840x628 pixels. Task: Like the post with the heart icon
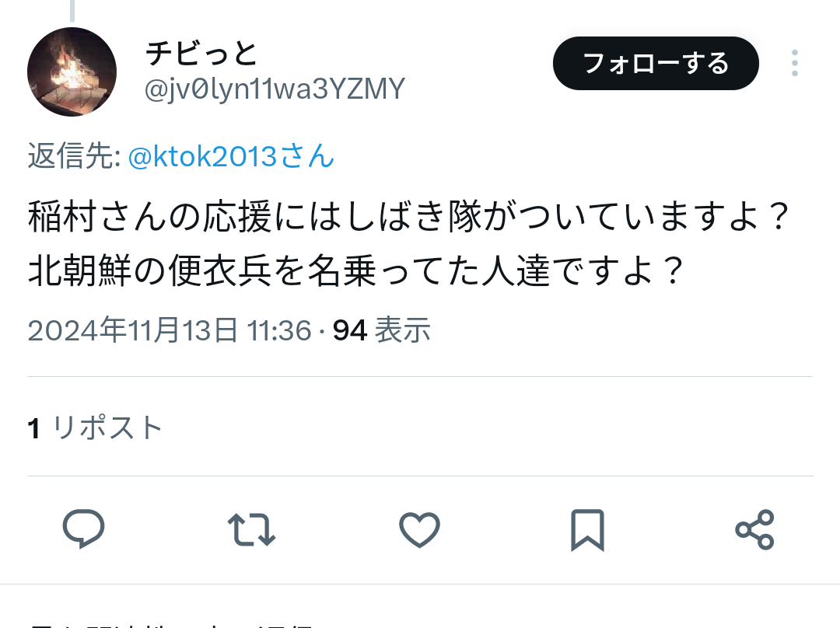pos(419,529)
